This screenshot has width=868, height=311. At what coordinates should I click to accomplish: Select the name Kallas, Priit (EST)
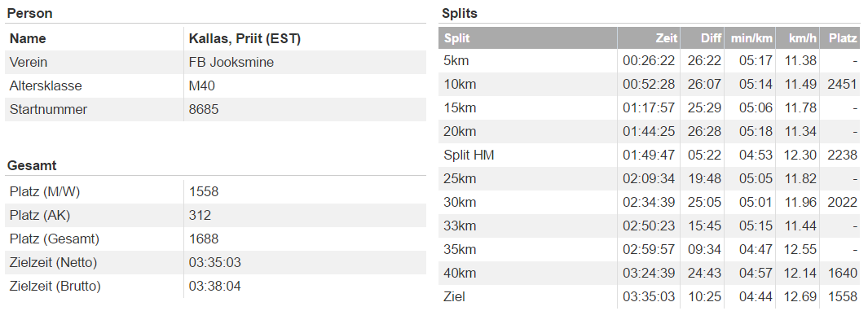(245, 39)
